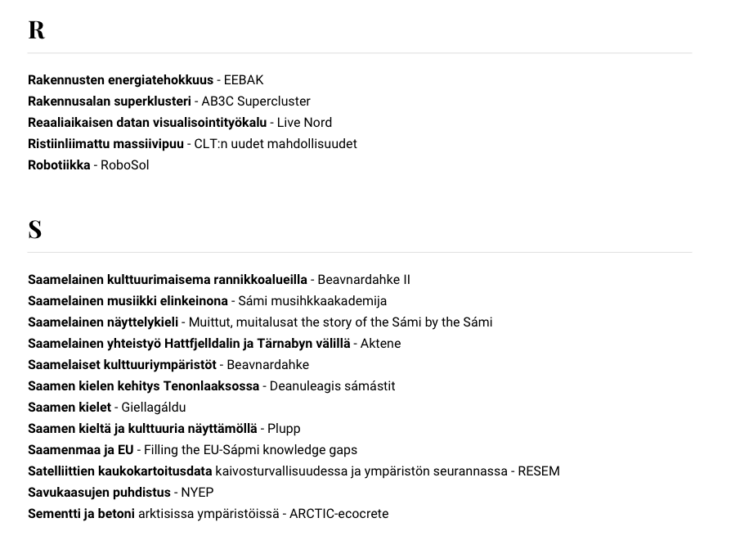Open the Saamen kielet Giellagáldu entry
740x545 pixels.
[x=107, y=407]
